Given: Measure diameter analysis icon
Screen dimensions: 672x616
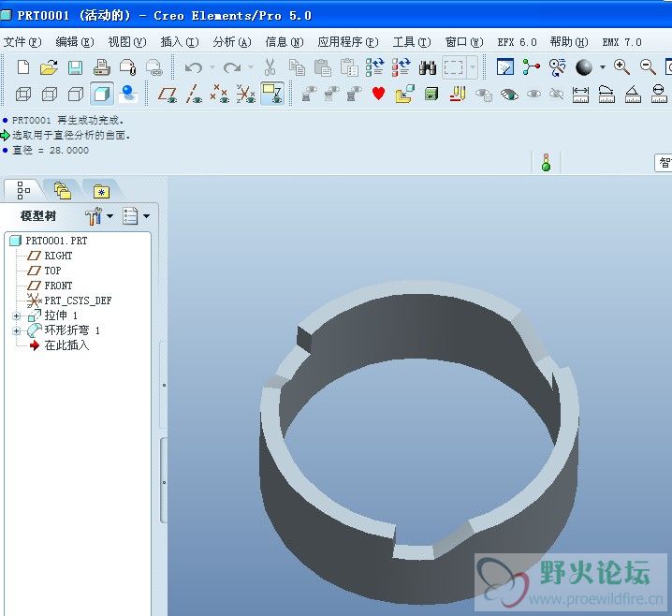Looking at the screenshot, I should click(x=659, y=94).
